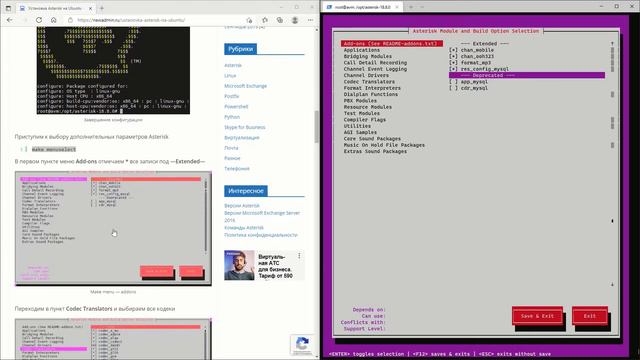Open the terminal profile dropdown arrow
640x360 pixels.
click(422, 7)
